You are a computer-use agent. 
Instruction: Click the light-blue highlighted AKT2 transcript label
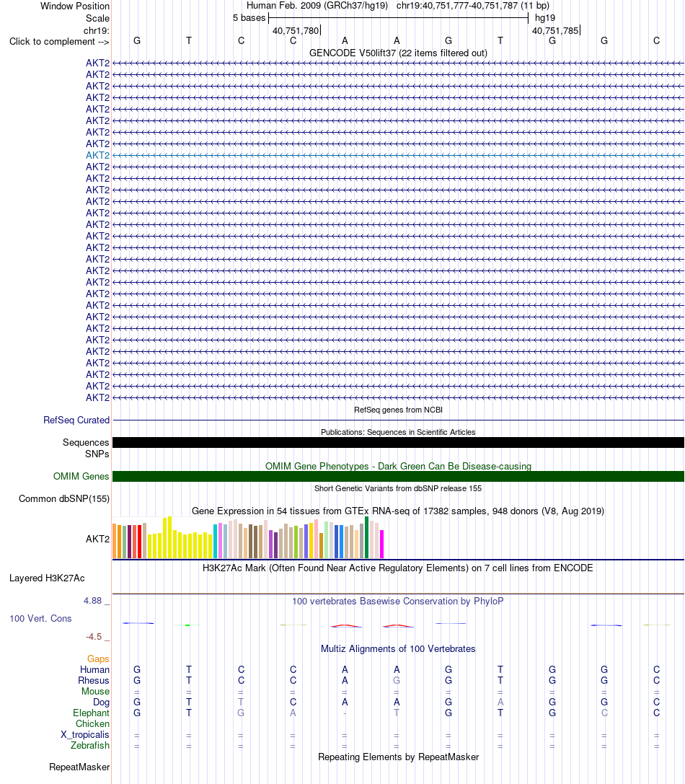pyautogui.click(x=97, y=155)
